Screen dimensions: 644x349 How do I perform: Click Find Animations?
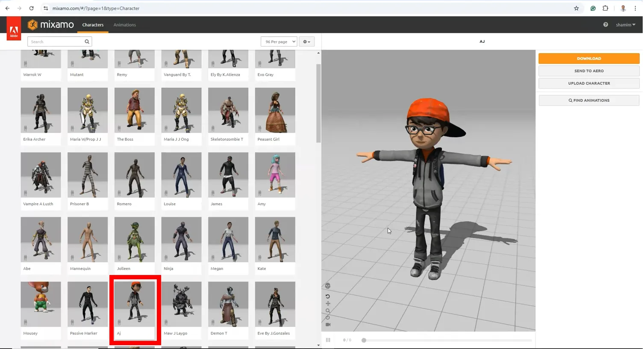[589, 100]
